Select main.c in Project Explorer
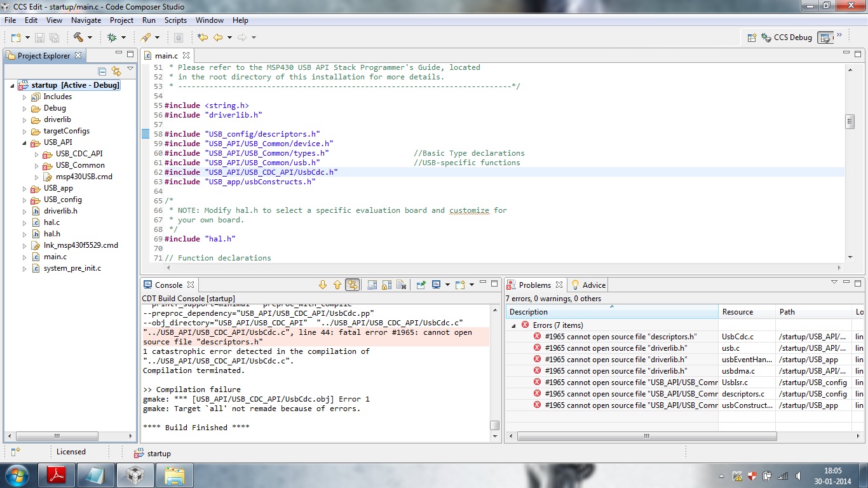This screenshot has width=868, height=488. click(55, 257)
